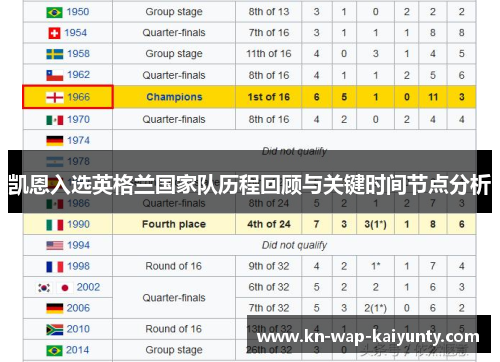
Task: Click the Brazil flag beside 2014
Action: [54, 350]
